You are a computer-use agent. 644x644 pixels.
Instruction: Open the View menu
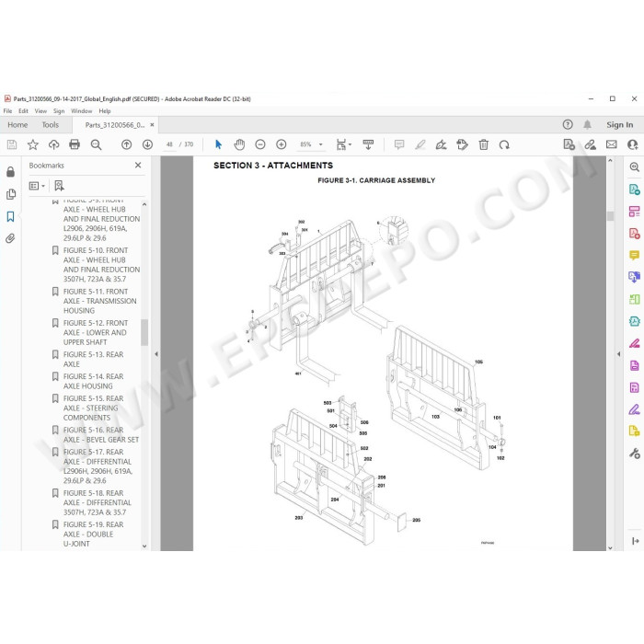click(40, 111)
